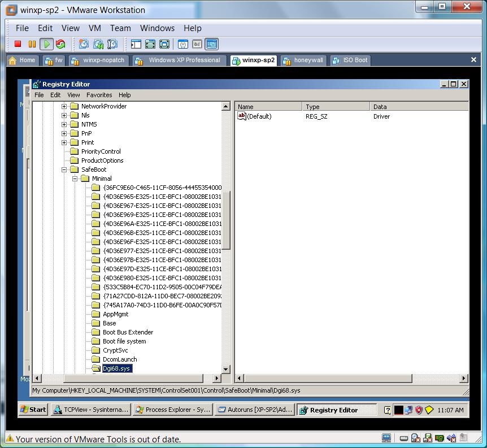Click the tree pane horizontal scroll-right arrow
487x448 pixels.
click(x=217, y=378)
